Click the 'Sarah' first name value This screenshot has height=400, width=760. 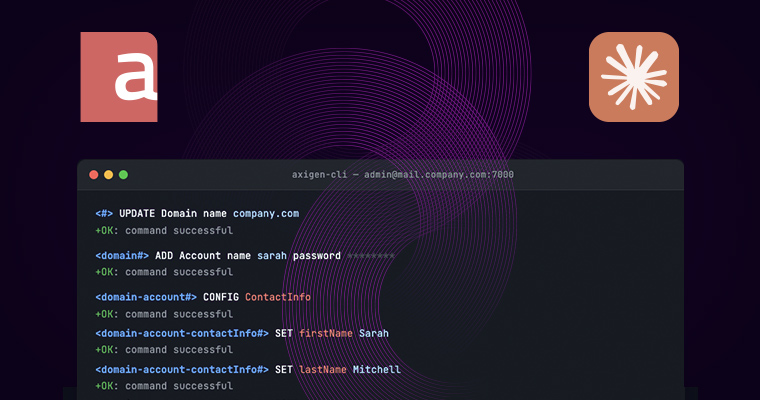point(374,333)
